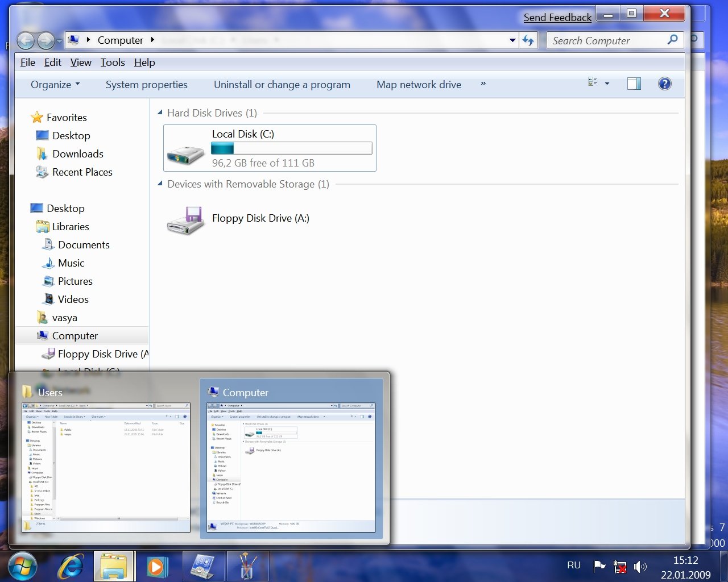This screenshot has width=728, height=582.
Task: Click System properties in the toolbar
Action: [x=147, y=84]
